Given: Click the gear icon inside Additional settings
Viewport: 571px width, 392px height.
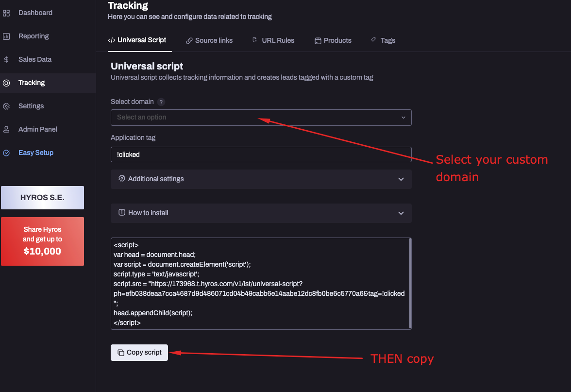Looking at the screenshot, I should click(121, 179).
